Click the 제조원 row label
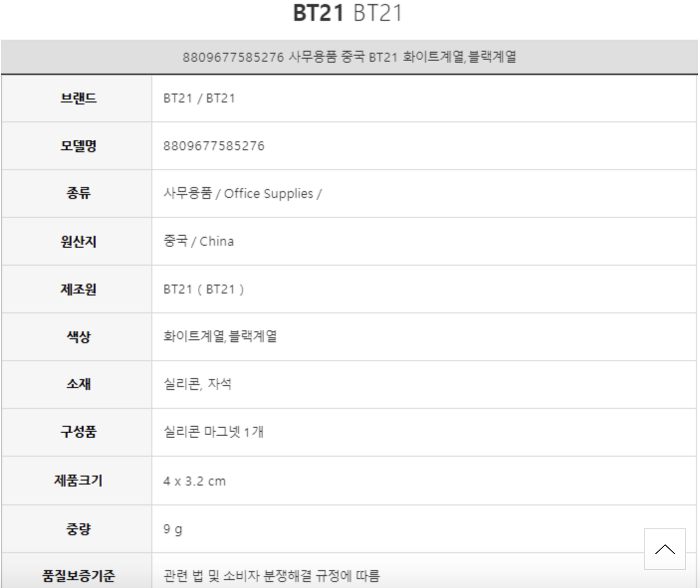 [78, 289]
